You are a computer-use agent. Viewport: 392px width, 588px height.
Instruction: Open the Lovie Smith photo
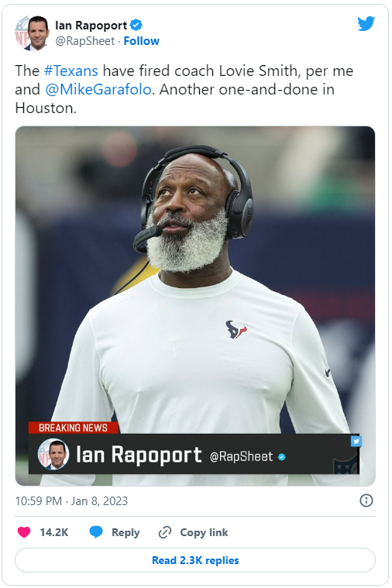click(195, 306)
